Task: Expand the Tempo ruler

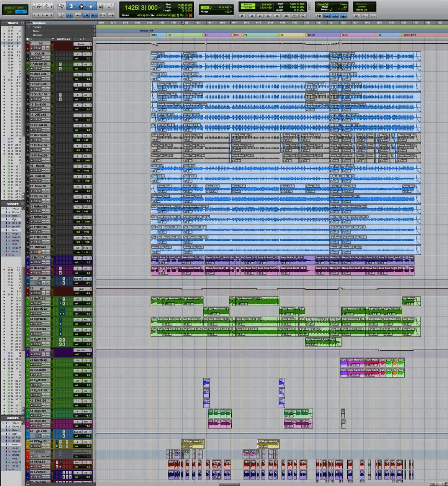Action: [x=29, y=27]
